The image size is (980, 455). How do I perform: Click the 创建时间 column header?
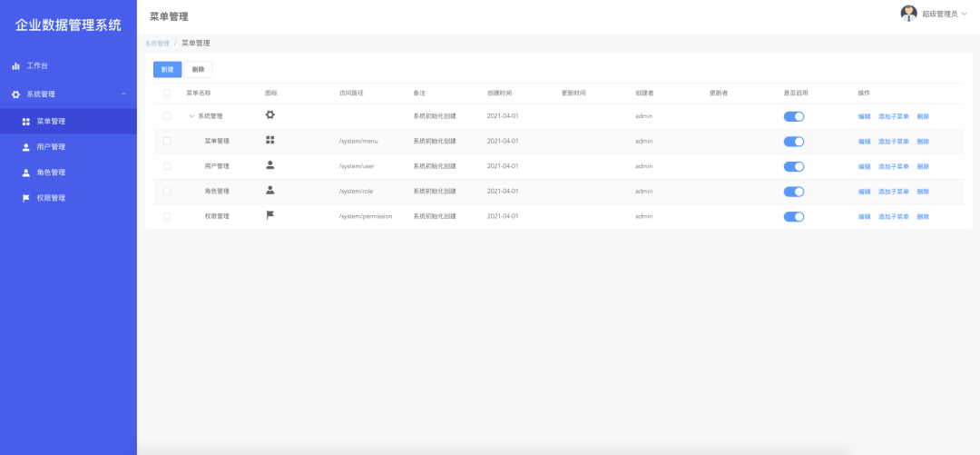[499, 93]
